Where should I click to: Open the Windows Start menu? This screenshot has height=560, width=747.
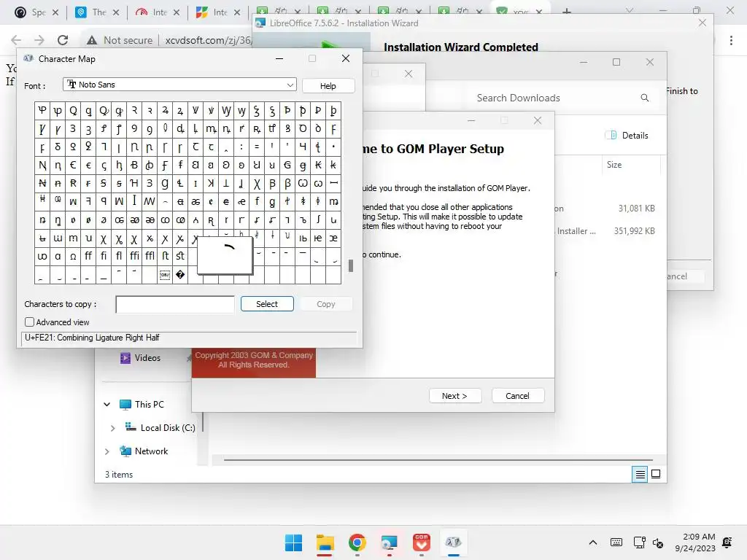(293, 542)
